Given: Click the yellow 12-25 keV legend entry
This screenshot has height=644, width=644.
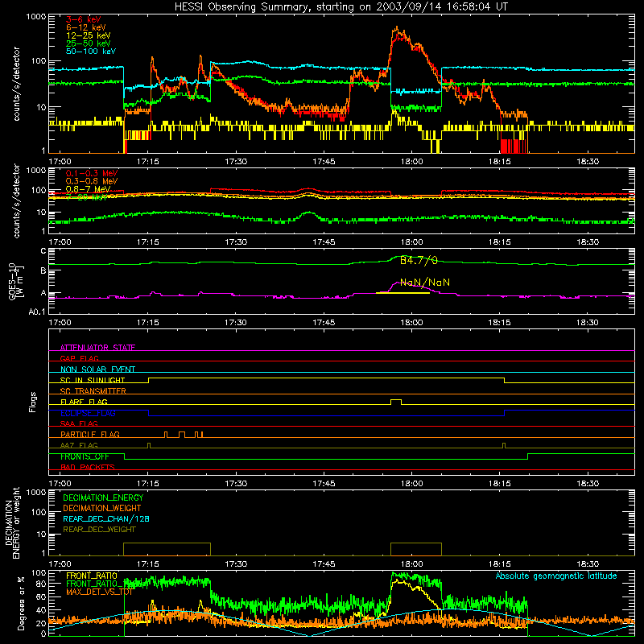Looking at the screenshot, I should tap(88, 35).
